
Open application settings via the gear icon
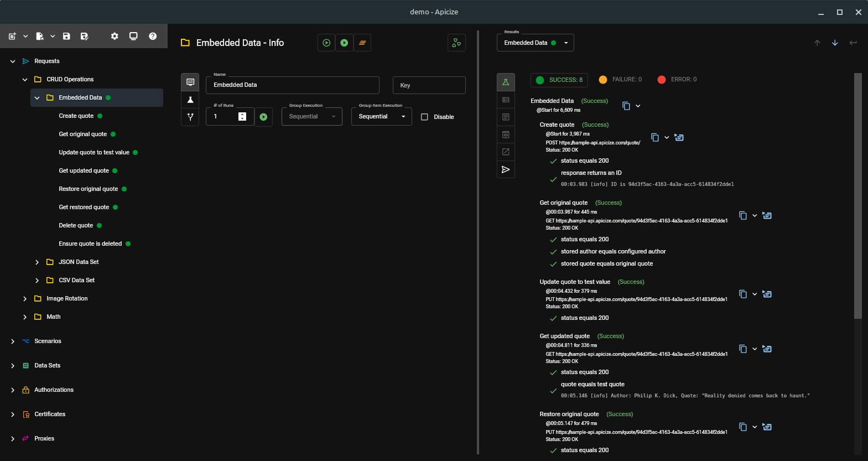pos(115,37)
